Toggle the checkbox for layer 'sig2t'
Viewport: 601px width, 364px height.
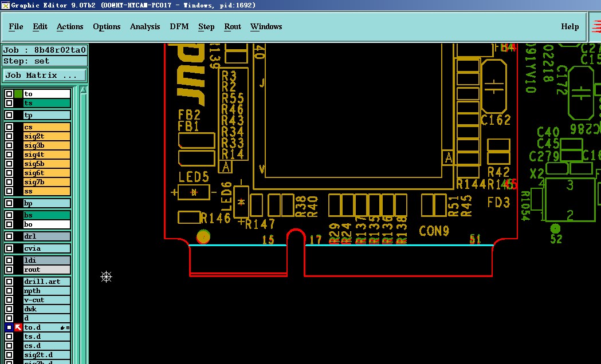(x=9, y=136)
